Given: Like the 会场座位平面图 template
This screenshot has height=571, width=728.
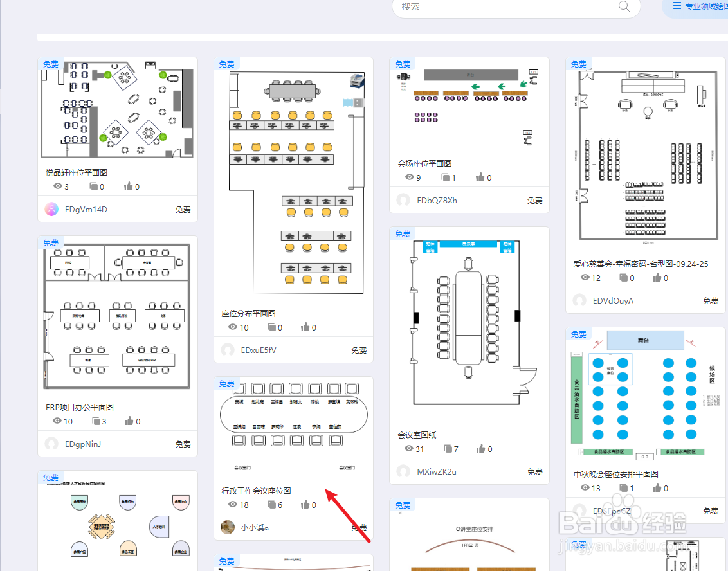Looking at the screenshot, I should point(480,177).
